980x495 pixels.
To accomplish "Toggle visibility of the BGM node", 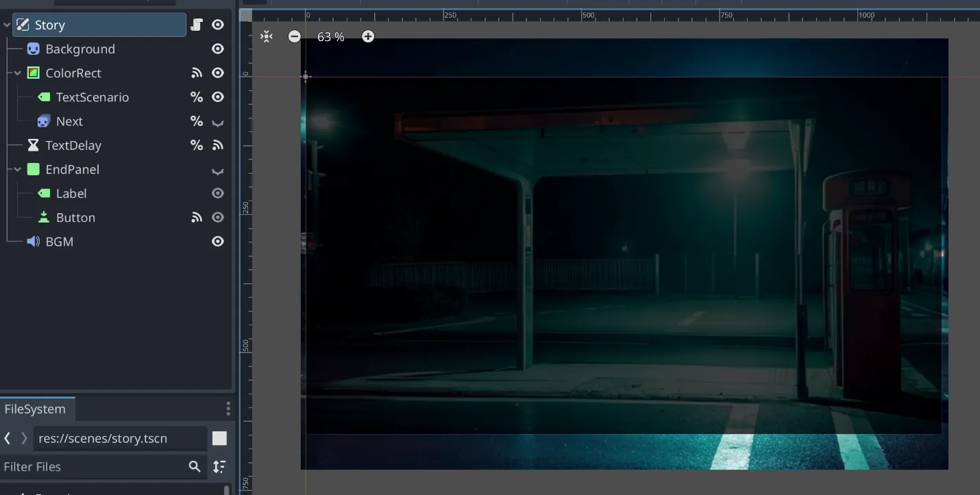I will pos(218,242).
